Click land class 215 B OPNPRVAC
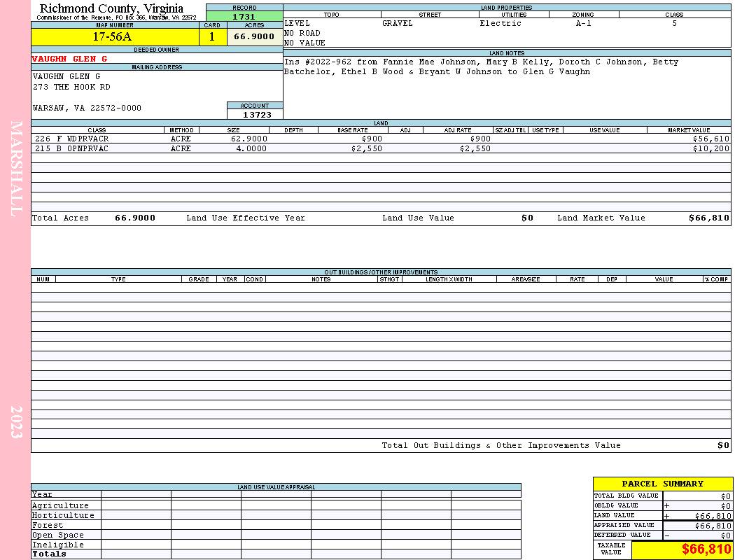The image size is (735, 560). [71, 149]
